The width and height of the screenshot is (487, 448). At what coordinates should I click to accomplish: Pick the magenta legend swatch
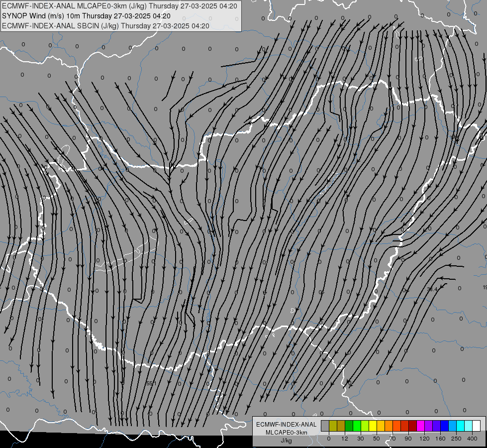pyautogui.click(x=421, y=426)
